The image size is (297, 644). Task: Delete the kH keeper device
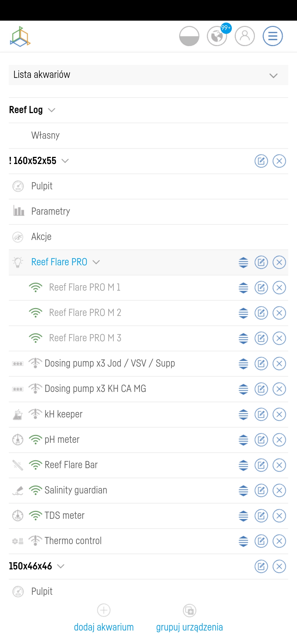coord(279,414)
